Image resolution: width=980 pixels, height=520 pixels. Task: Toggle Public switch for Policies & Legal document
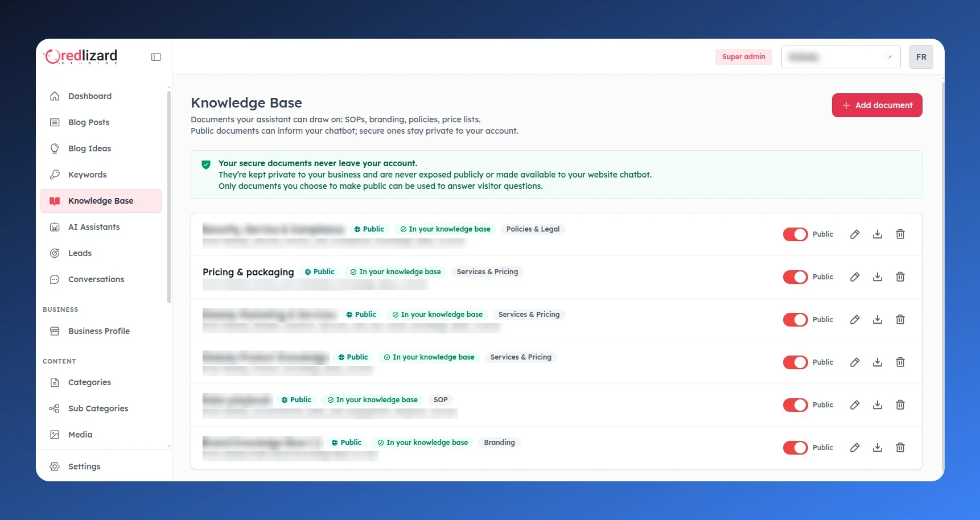point(795,234)
